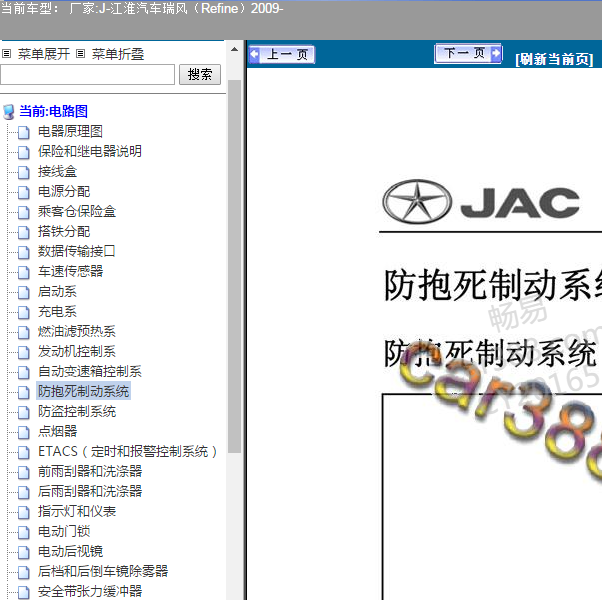Click page icon beside 启动系
The height and width of the screenshot is (600, 602).
point(24,293)
